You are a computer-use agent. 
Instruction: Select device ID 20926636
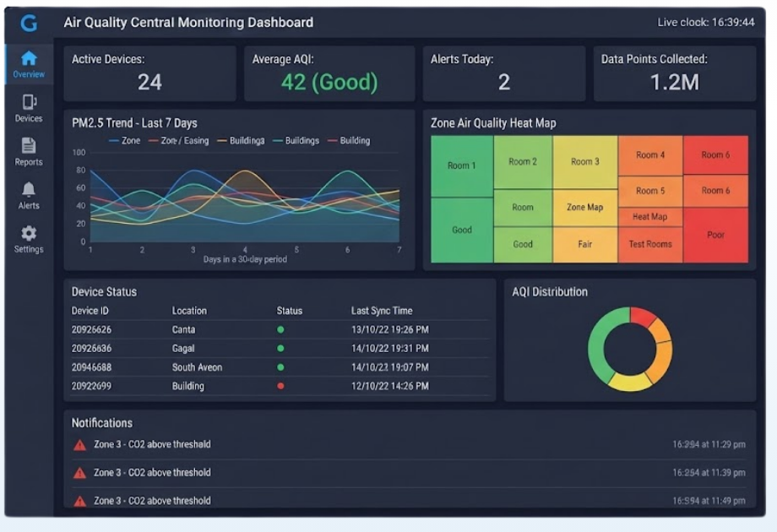pyautogui.click(x=91, y=349)
